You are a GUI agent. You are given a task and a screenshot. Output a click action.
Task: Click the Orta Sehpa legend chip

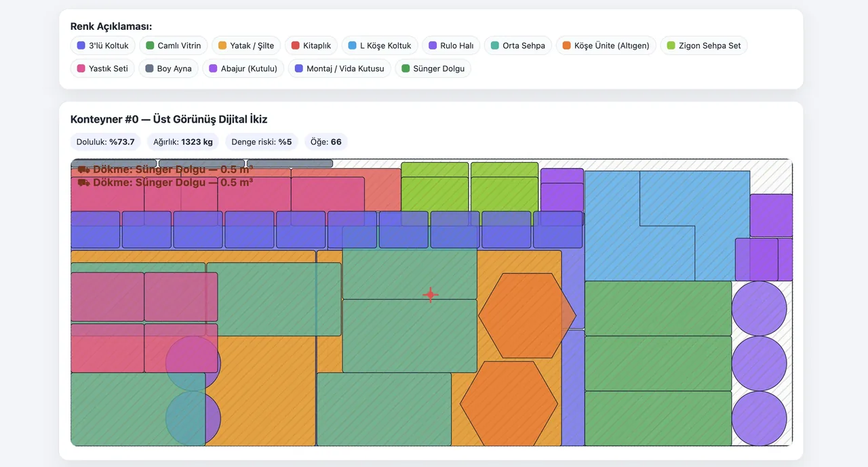(x=518, y=46)
